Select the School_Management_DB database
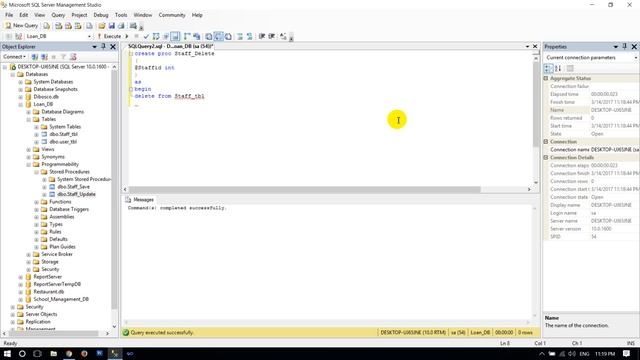 (x=61, y=299)
